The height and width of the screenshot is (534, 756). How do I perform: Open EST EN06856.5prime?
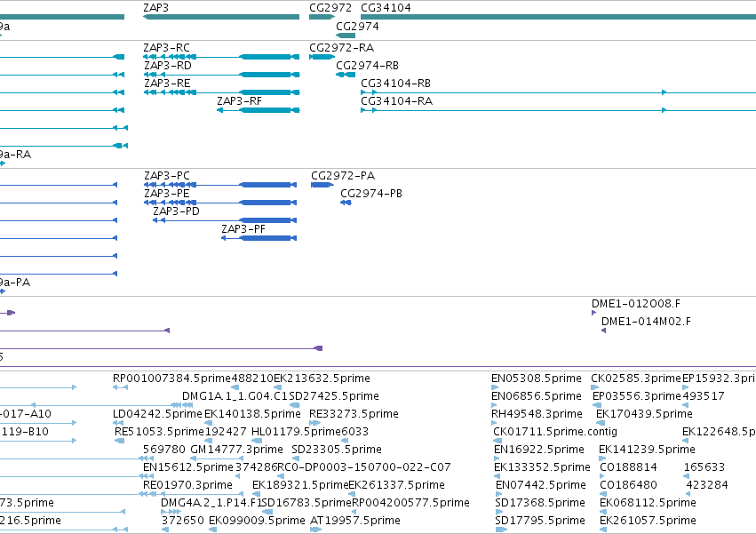(x=537, y=396)
